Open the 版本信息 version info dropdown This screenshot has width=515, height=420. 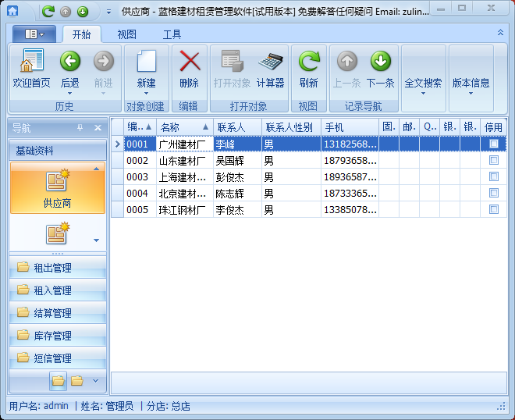tap(471, 85)
